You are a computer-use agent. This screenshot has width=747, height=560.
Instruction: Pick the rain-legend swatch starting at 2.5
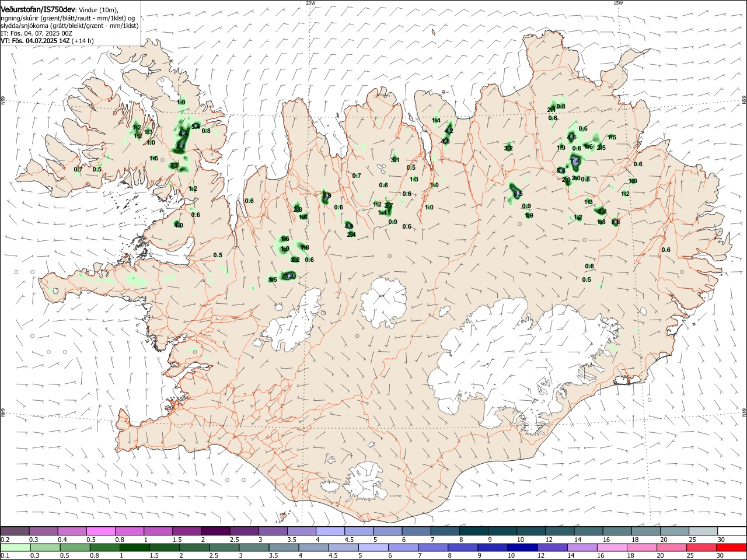[x=224, y=548]
